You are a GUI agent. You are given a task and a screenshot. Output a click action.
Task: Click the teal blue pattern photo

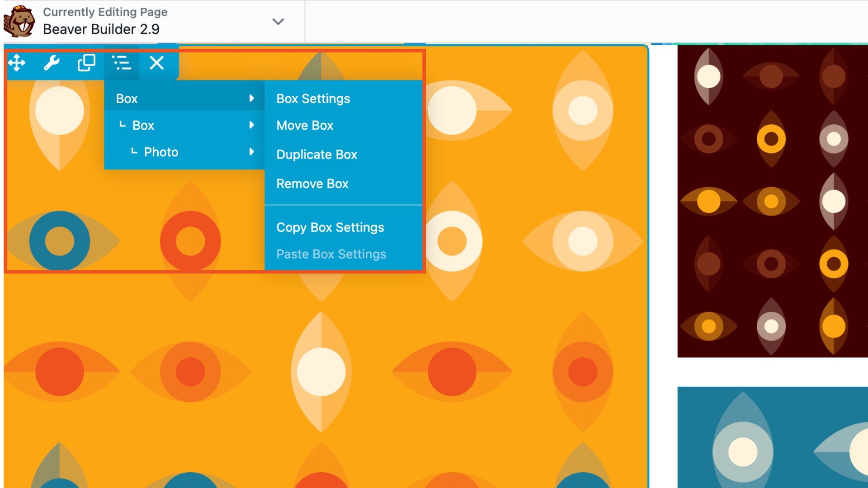pos(772,437)
